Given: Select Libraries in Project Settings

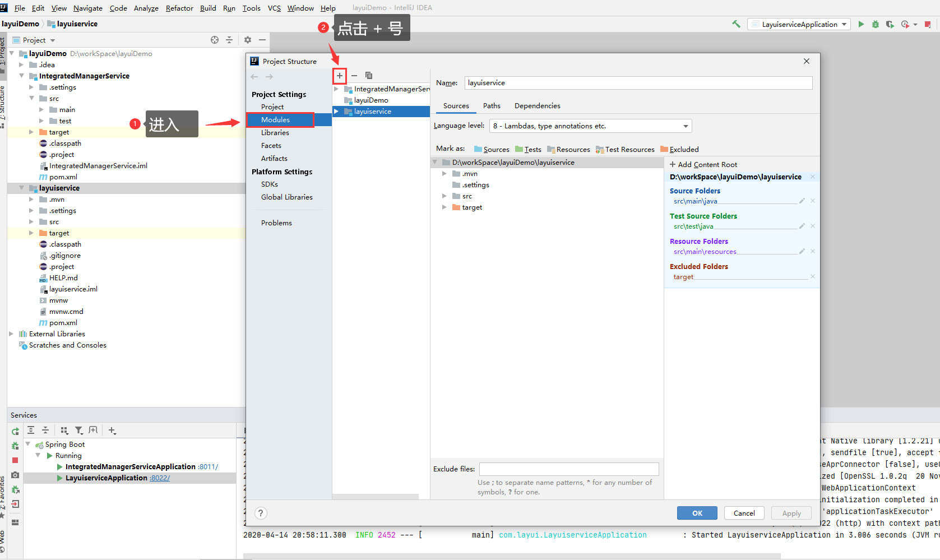Looking at the screenshot, I should [x=275, y=132].
